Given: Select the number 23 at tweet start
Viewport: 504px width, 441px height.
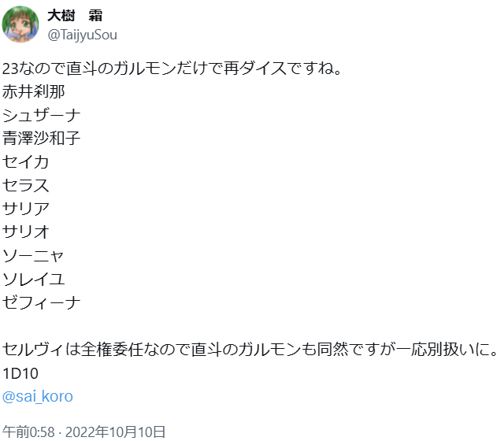Looking at the screenshot, I should tap(10, 69).
